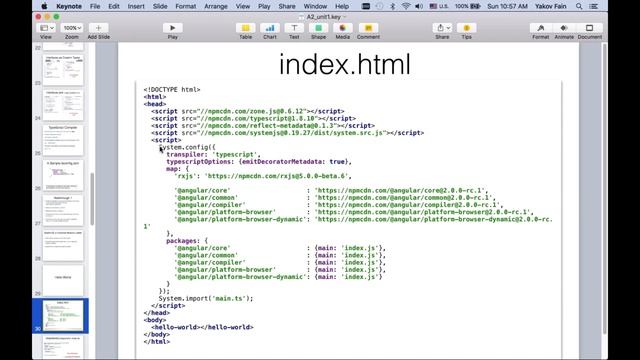
Task: Select slide 26 thumbnail
Action: [x=63, y=175]
